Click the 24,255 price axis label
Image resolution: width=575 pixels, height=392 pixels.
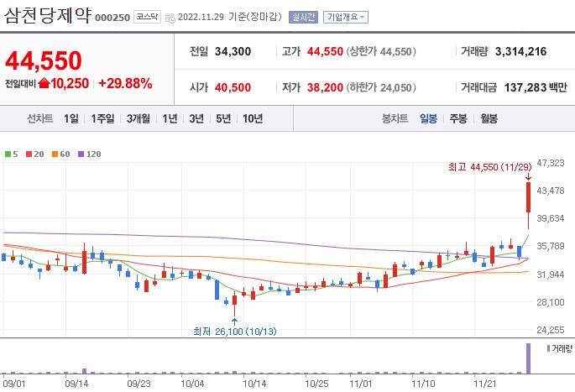(x=551, y=330)
